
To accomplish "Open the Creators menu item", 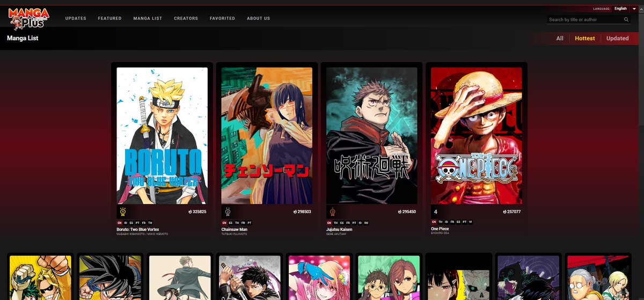I will pos(186,18).
